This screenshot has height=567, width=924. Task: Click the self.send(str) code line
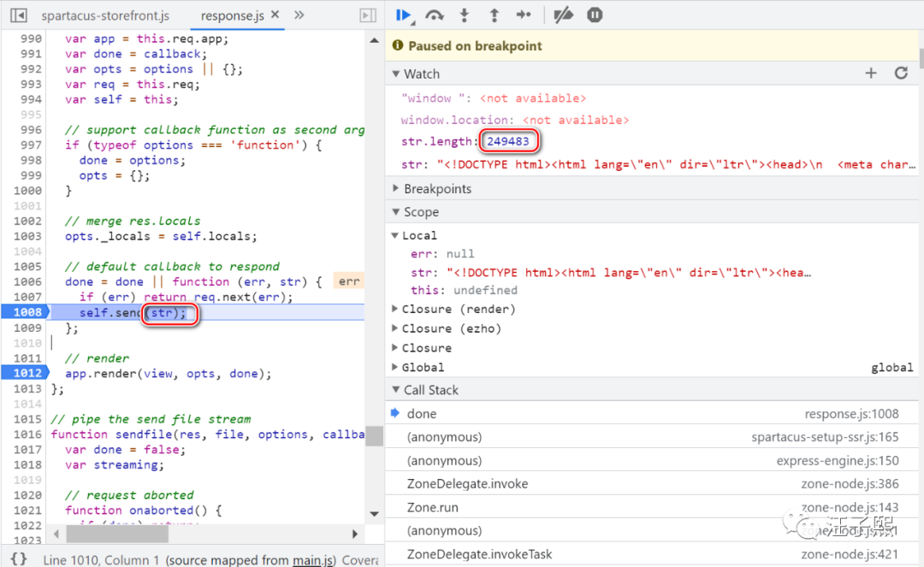point(133,313)
